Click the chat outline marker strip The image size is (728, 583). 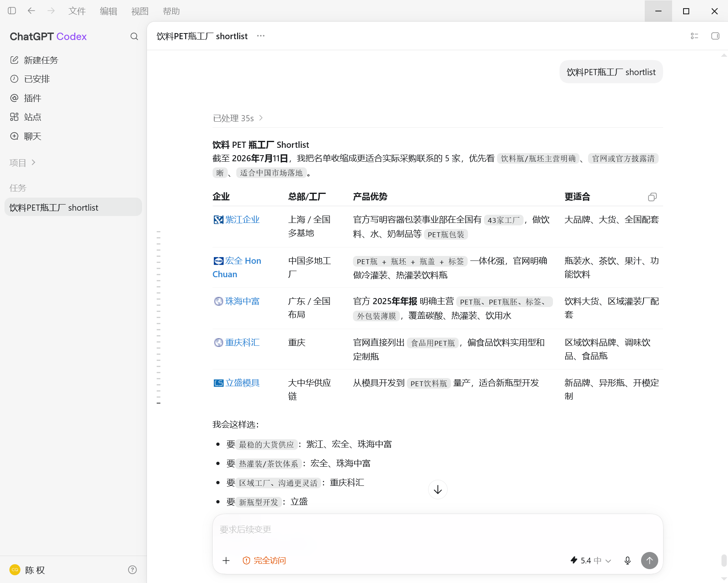158,317
